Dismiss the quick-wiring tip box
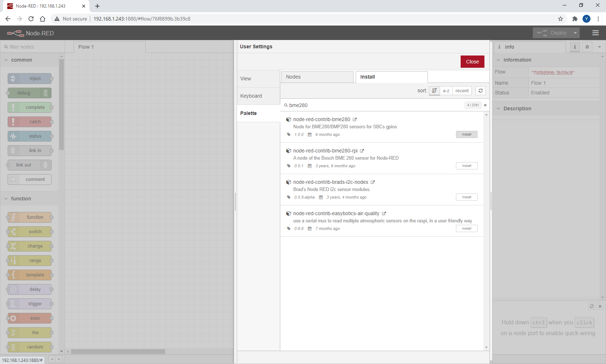 tap(600, 306)
